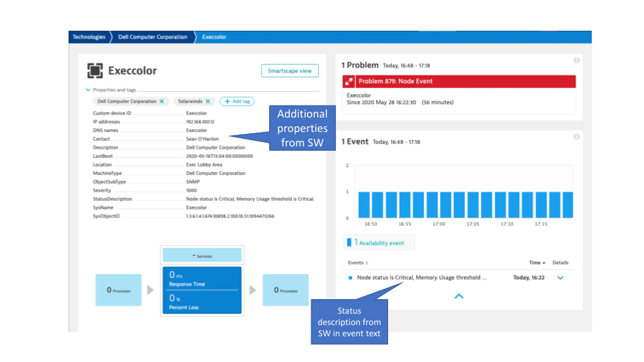Click the Add tag button
Viewport: 644px width, 362px height.
[237, 101]
